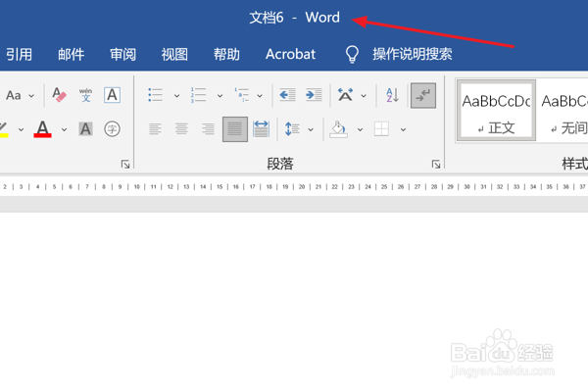Expand the multilevel list dropdown
Screen dimensions: 588x392
pos(260,96)
